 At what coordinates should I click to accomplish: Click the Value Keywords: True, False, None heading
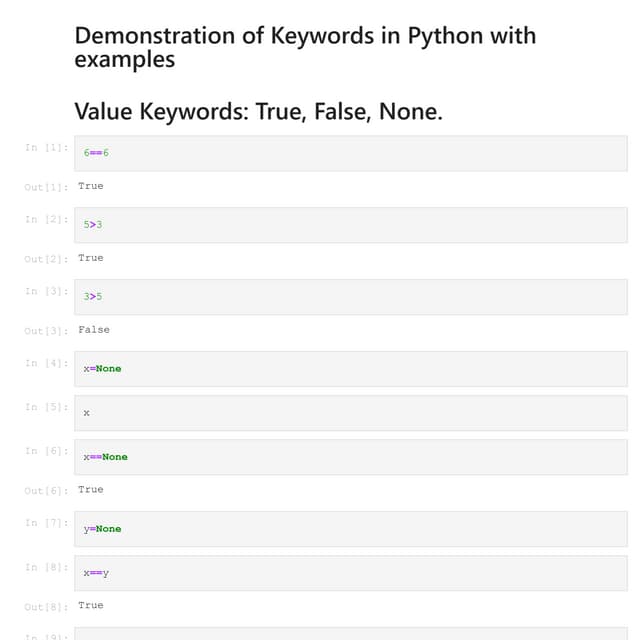pyautogui.click(x=258, y=111)
